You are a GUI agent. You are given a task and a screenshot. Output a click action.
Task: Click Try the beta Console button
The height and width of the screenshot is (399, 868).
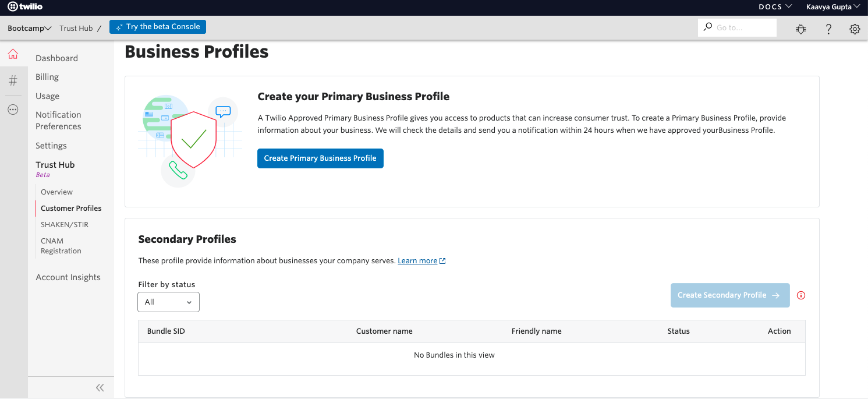click(158, 27)
